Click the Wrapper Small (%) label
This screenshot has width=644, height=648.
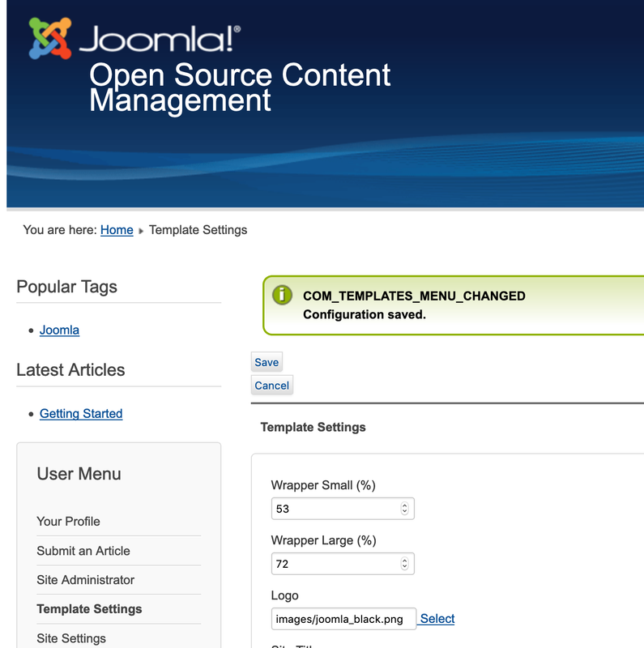point(323,485)
